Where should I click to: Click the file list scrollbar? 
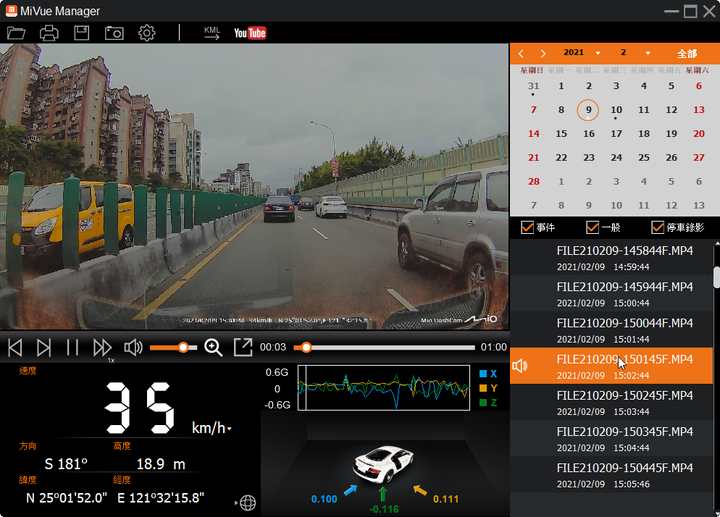(716, 277)
